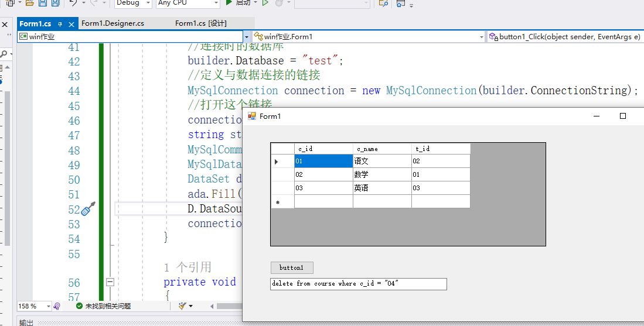Click the search magnifier icon in left panel
Viewport: 644px width, 326px height.
pos(4,54)
